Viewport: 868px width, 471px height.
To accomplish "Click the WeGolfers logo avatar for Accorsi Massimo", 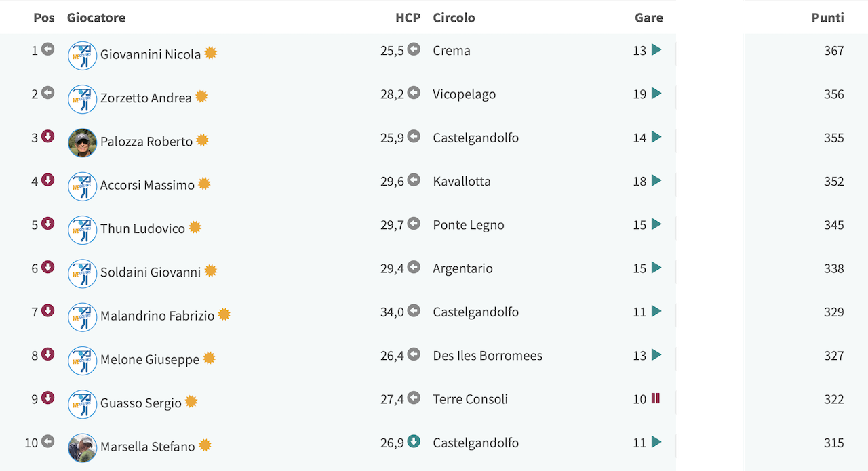I will click(83, 186).
